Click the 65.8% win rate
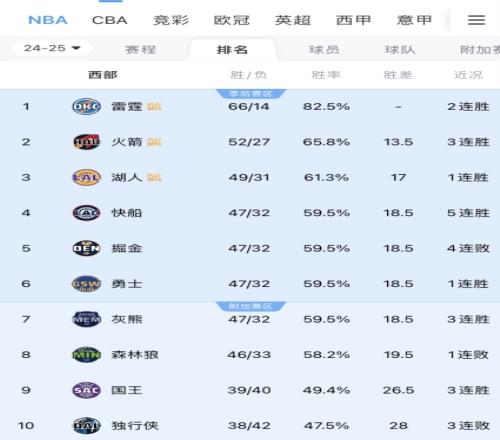 [x=326, y=142]
